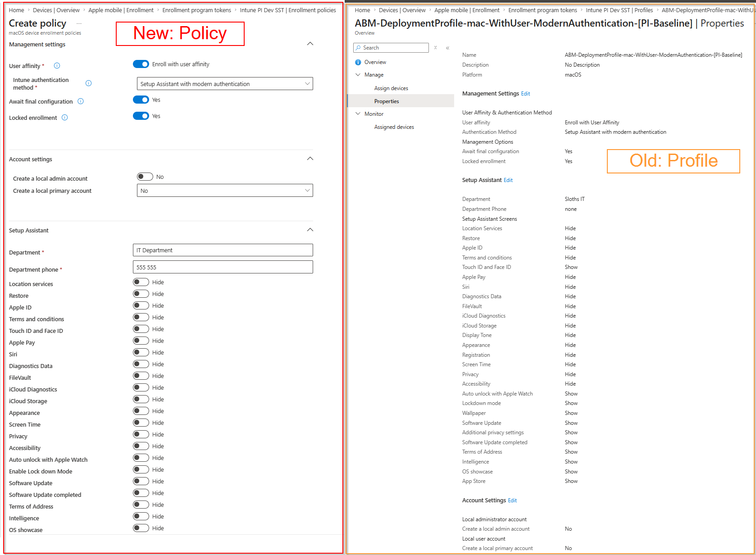Collapse Monitor group in side menu
The width and height of the screenshot is (756, 555).
coord(358,114)
